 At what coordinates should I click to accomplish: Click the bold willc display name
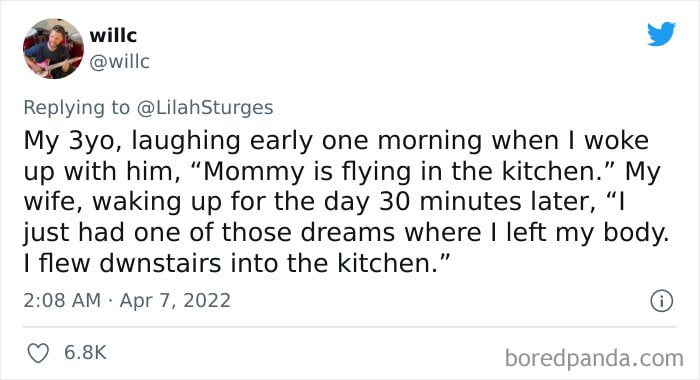pos(113,35)
